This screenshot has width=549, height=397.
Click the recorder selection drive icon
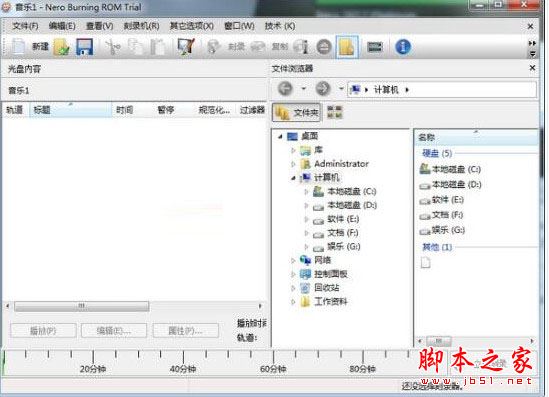point(375,47)
